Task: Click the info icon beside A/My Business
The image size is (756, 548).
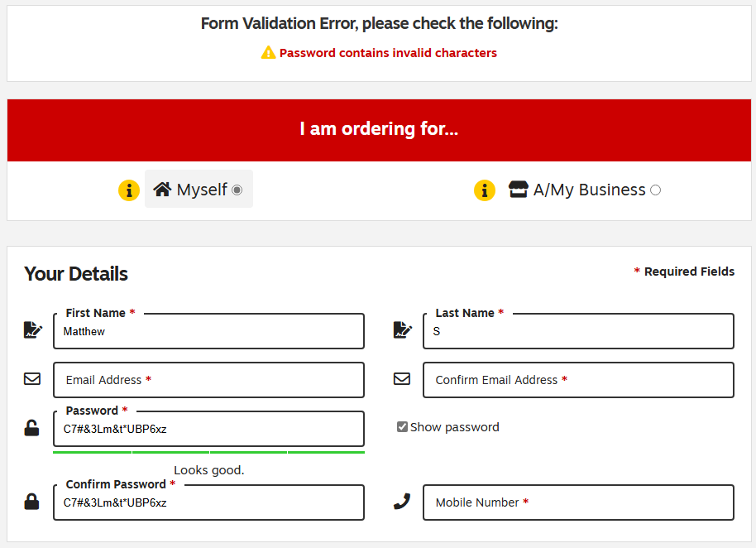Action: click(485, 190)
